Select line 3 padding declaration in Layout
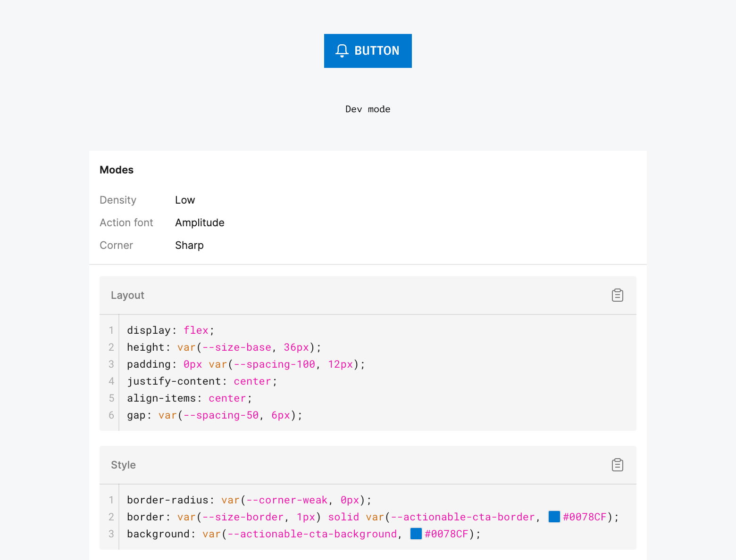This screenshot has width=736, height=560. point(245,364)
